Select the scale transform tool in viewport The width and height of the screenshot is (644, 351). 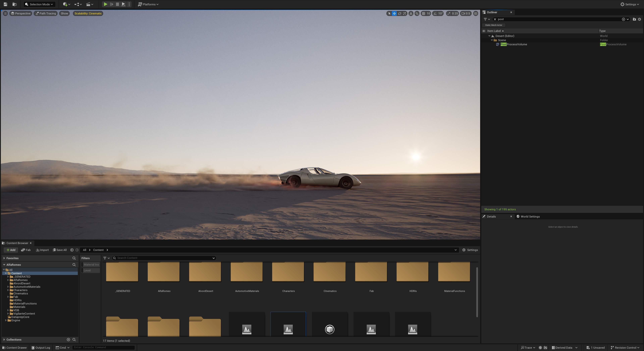point(405,13)
